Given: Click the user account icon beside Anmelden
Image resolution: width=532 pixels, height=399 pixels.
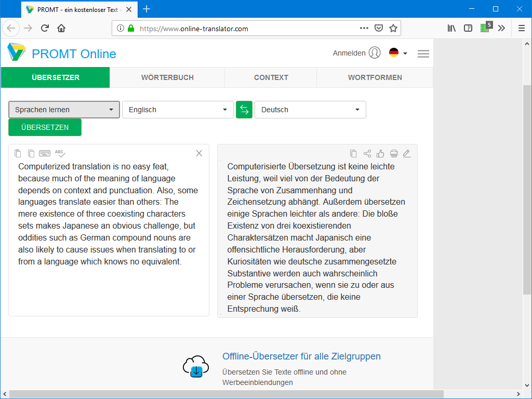Looking at the screenshot, I should [x=375, y=53].
